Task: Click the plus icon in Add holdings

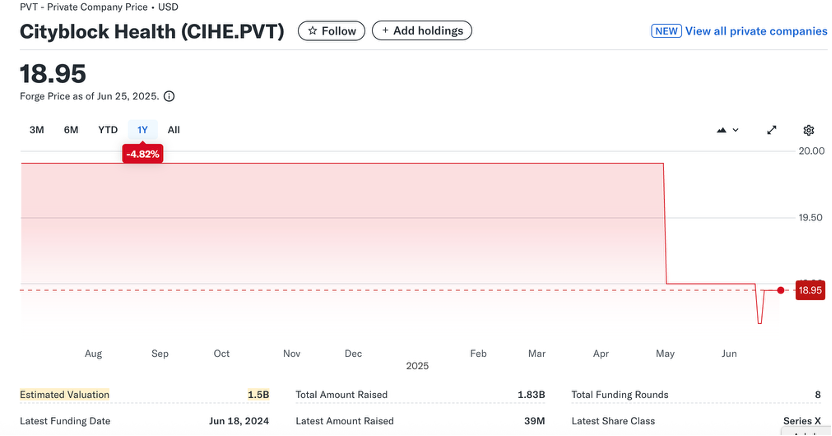Action: 386,31
